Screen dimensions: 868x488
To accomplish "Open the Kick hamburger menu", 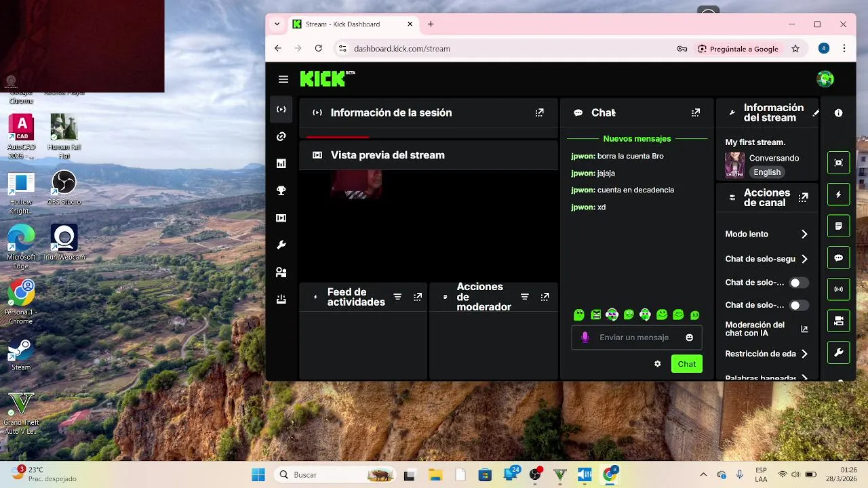I will click(x=283, y=79).
